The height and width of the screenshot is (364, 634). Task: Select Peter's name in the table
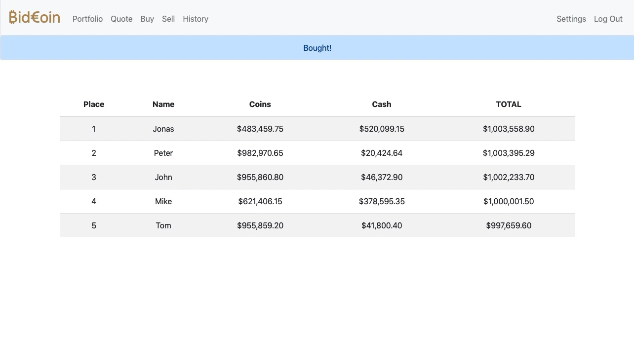(x=163, y=153)
